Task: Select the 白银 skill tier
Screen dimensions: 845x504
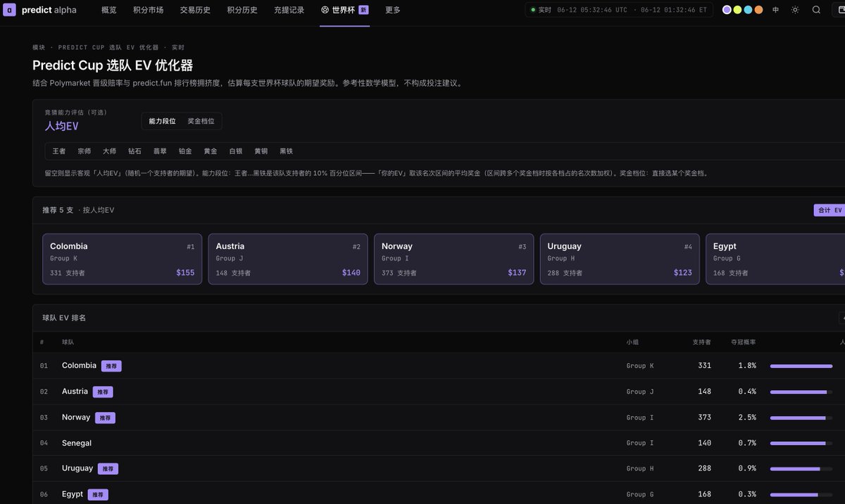Action: tap(236, 151)
